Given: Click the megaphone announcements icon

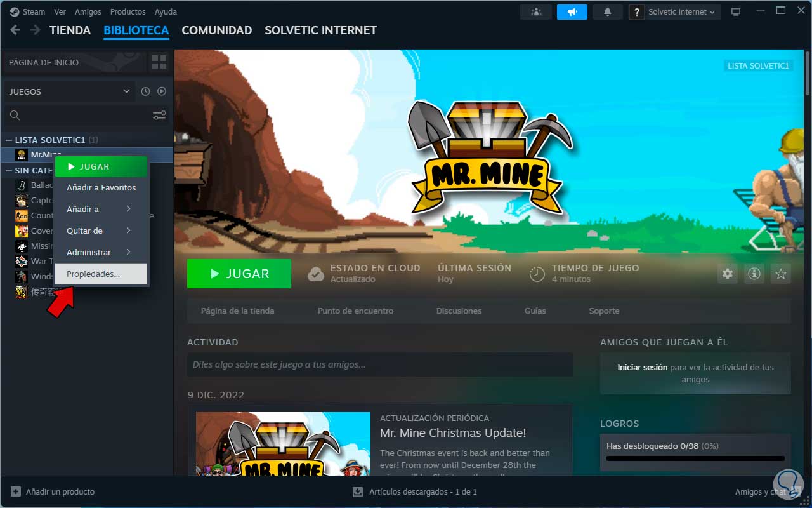Looking at the screenshot, I should (x=573, y=11).
